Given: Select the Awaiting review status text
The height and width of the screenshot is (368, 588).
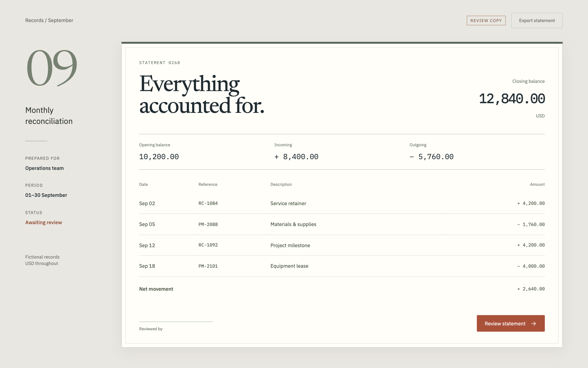Looking at the screenshot, I should 43,222.
